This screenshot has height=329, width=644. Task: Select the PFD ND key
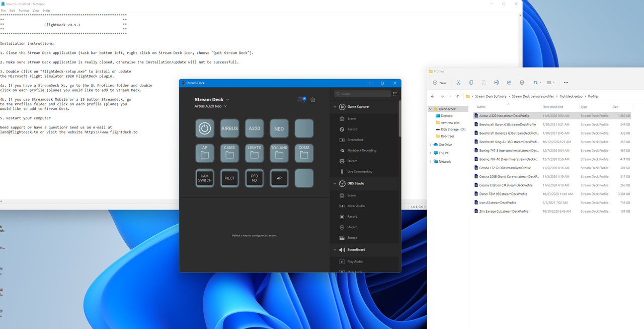(255, 178)
